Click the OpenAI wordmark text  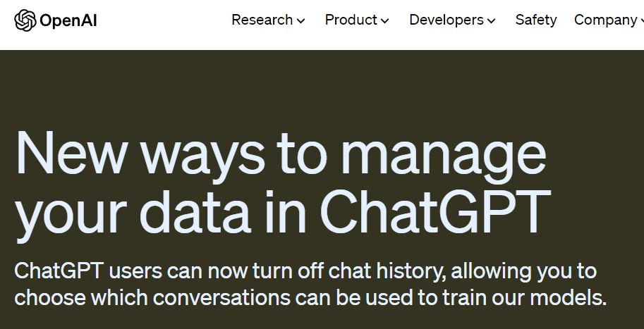[x=68, y=20]
